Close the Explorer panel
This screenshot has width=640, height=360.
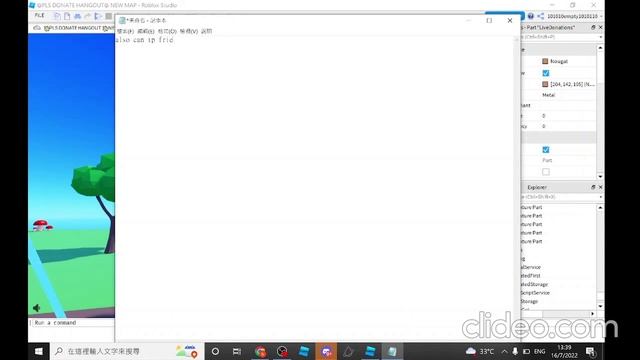[x=600, y=187]
